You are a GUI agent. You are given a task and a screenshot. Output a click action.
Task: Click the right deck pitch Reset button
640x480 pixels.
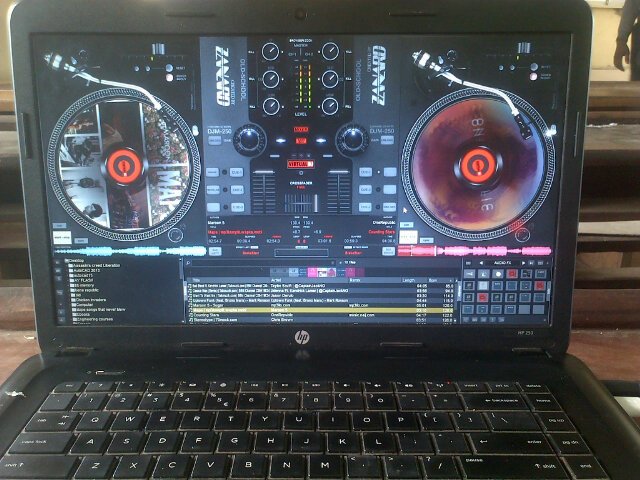pos(534,67)
